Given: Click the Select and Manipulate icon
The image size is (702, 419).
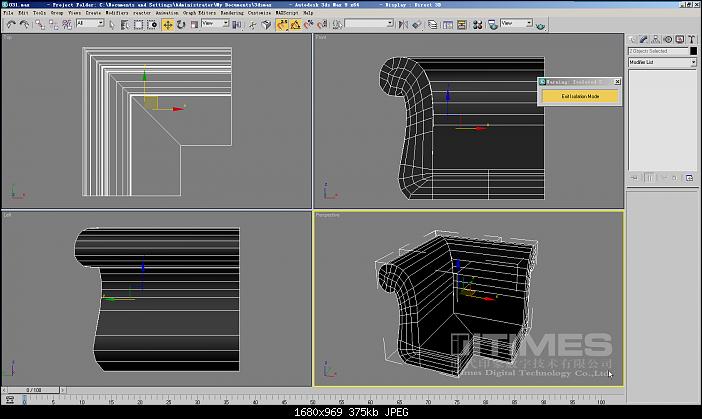Looking at the screenshot, I should tap(253, 25).
